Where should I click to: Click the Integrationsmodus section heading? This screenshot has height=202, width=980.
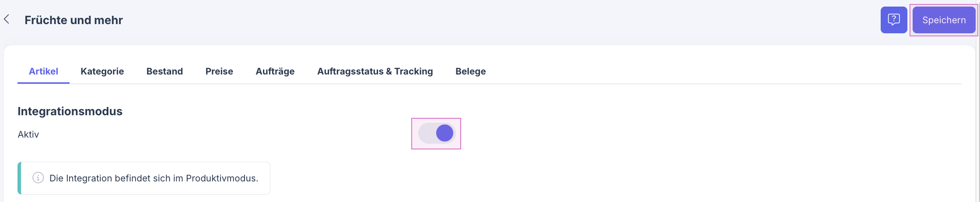[x=70, y=111]
